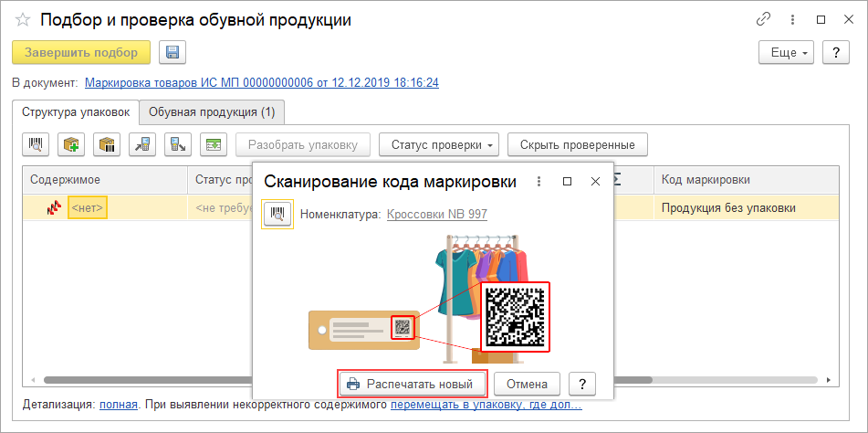Save the document with the floppy disk icon
Viewport: 868px width, 433px height.
click(173, 53)
